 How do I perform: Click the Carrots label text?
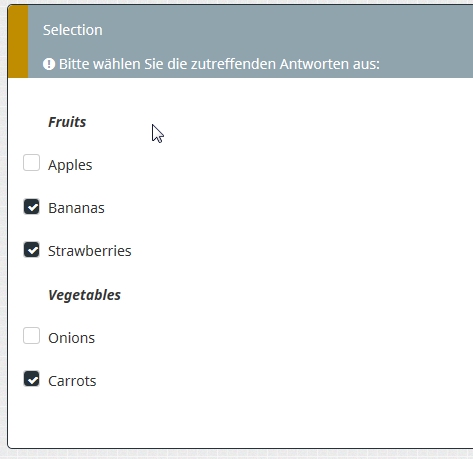72,381
